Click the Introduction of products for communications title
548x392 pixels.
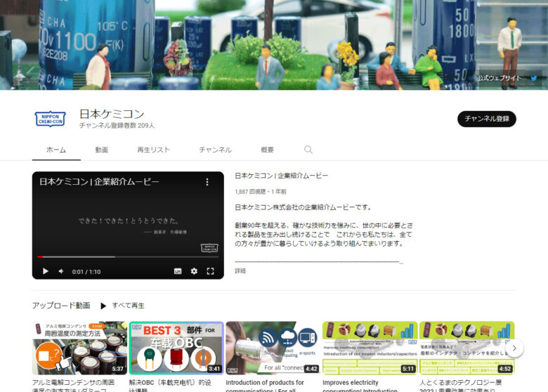(265, 386)
